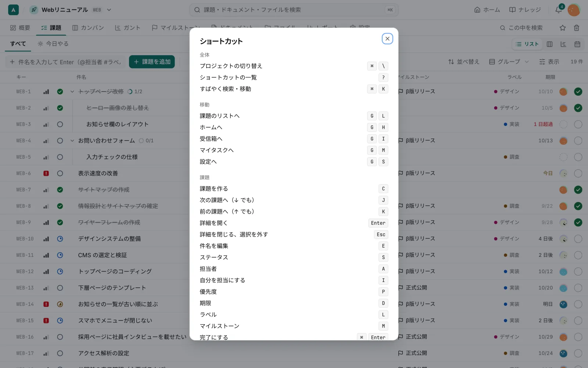Click the 課題を追加 button

[152, 62]
